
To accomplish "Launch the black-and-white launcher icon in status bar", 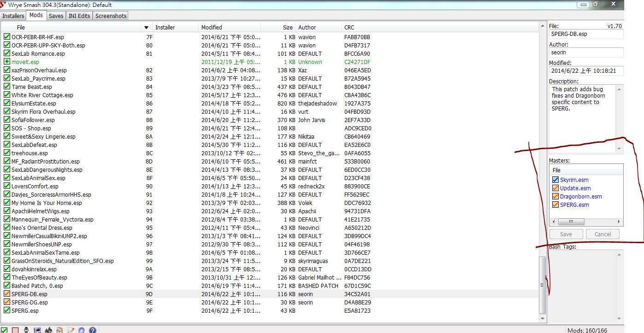I will tap(26, 330).
